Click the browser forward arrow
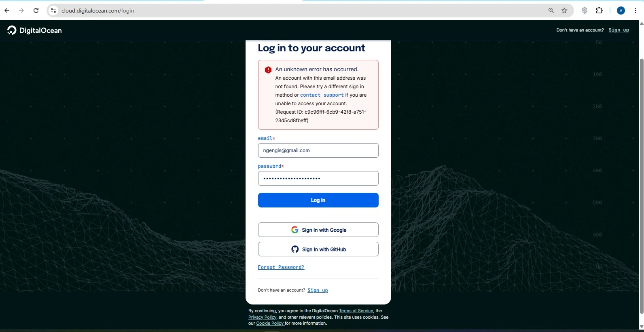Image resolution: width=644 pixels, height=332 pixels. pos(21,11)
